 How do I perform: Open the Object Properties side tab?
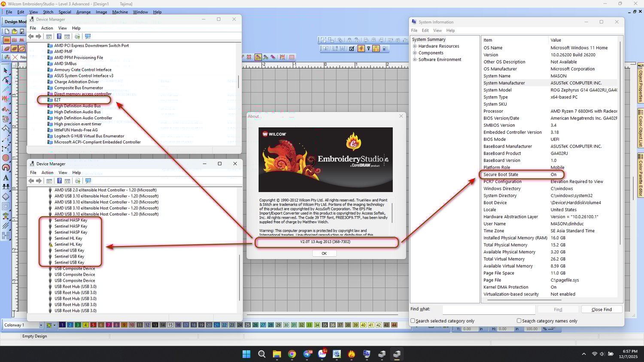(x=640, y=84)
